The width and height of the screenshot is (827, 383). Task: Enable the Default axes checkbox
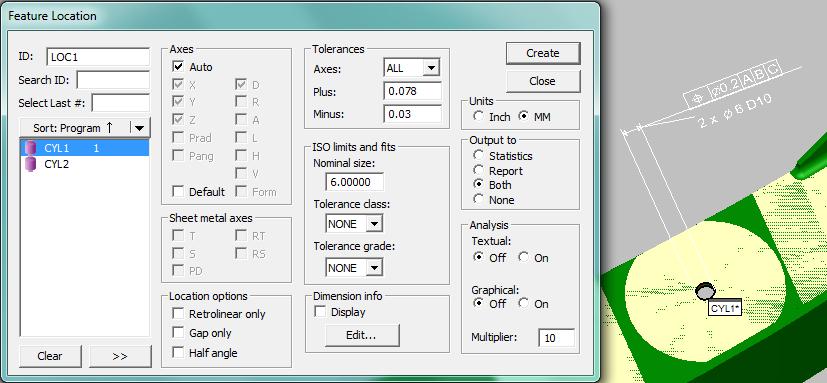point(178,192)
